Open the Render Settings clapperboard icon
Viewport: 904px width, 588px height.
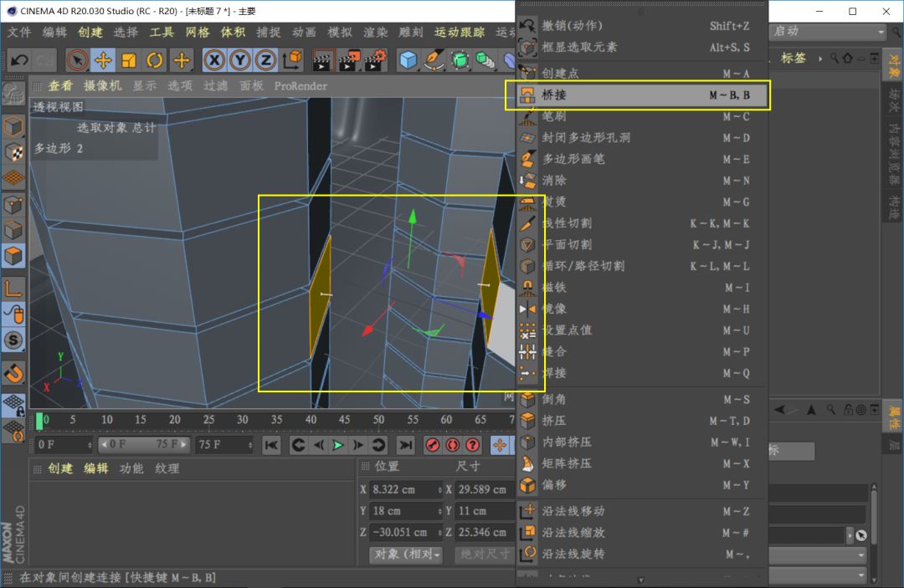pos(377,60)
